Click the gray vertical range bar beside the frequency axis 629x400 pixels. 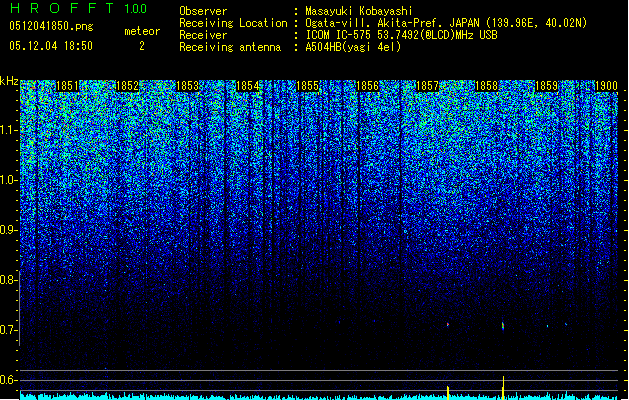click(x=20, y=308)
